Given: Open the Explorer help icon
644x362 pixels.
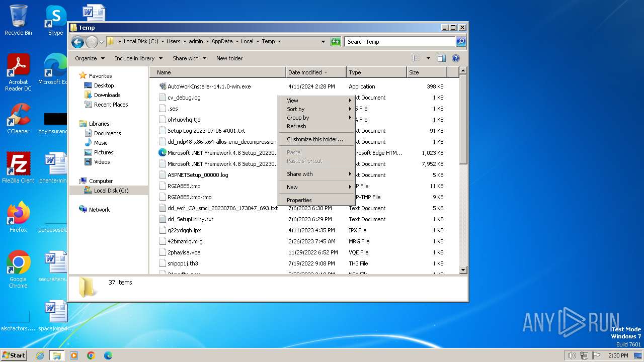Looking at the screenshot, I should click(x=456, y=58).
